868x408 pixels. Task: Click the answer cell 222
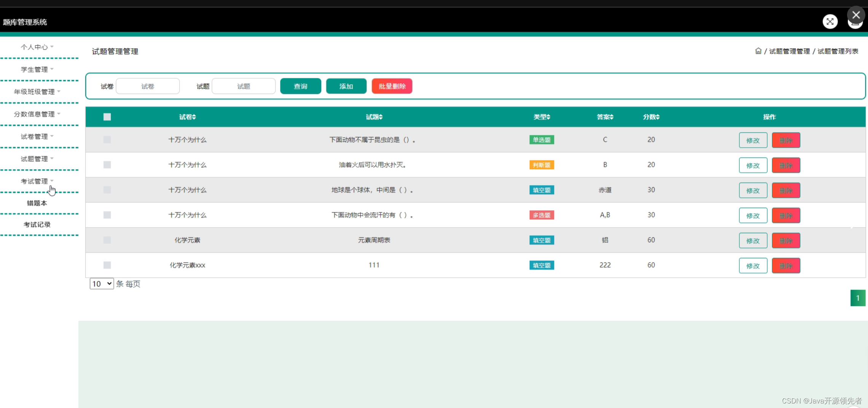tap(605, 265)
